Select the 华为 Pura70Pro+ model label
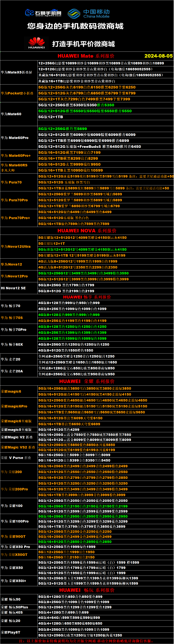 coord(15,218)
